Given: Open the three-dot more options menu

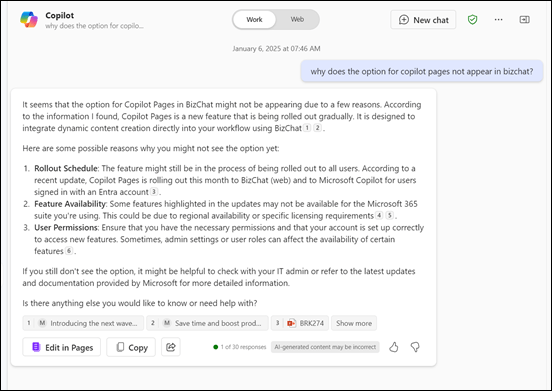Looking at the screenshot, I should [x=498, y=20].
